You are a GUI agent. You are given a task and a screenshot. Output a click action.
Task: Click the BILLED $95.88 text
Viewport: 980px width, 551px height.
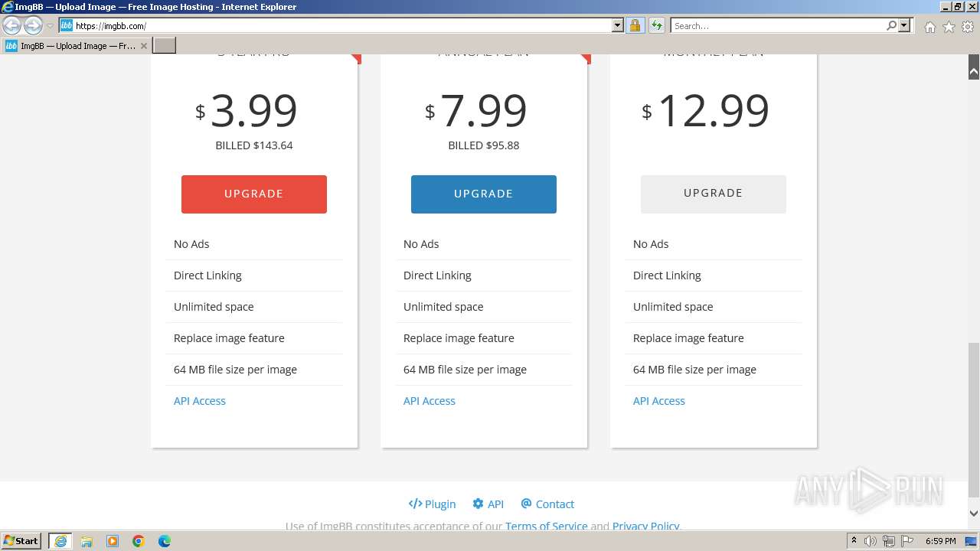[x=484, y=145]
